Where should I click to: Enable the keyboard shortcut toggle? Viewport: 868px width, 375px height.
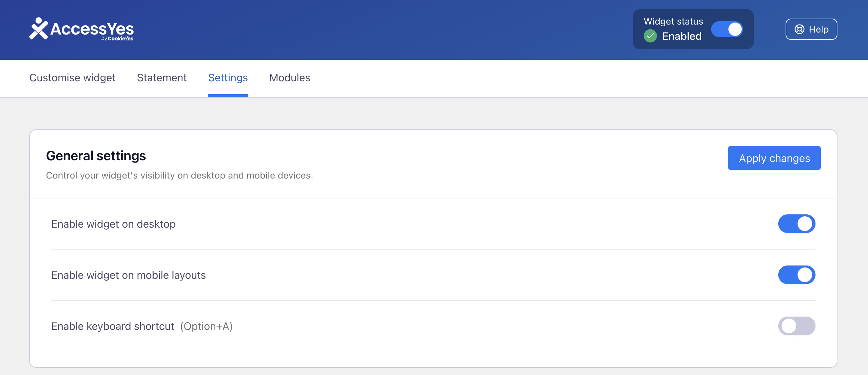pyautogui.click(x=796, y=326)
